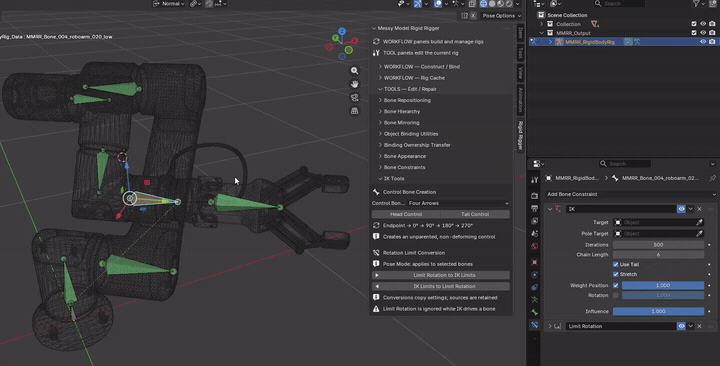Open the orange Object properties tab icon

click(x=534, y=262)
